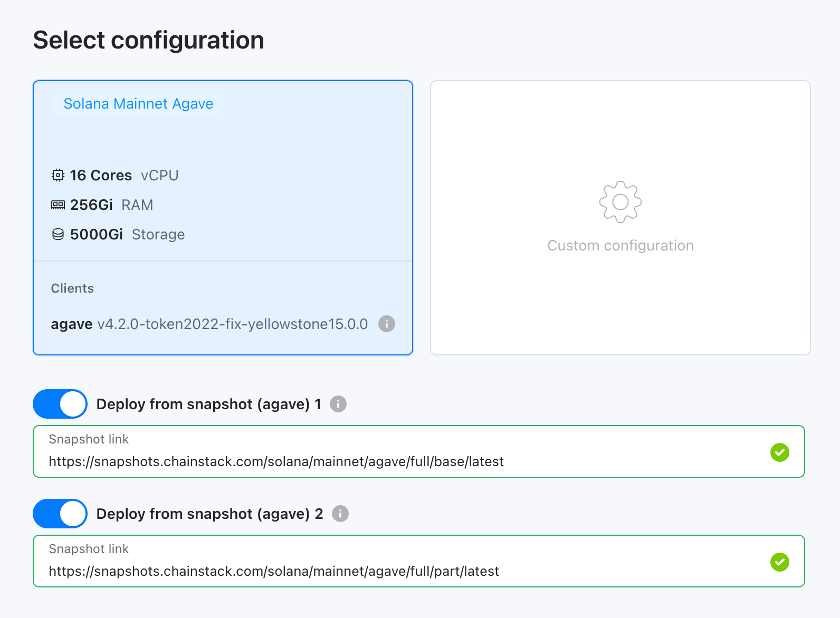Click the '5000Gi' Storage value

pyautogui.click(x=97, y=234)
